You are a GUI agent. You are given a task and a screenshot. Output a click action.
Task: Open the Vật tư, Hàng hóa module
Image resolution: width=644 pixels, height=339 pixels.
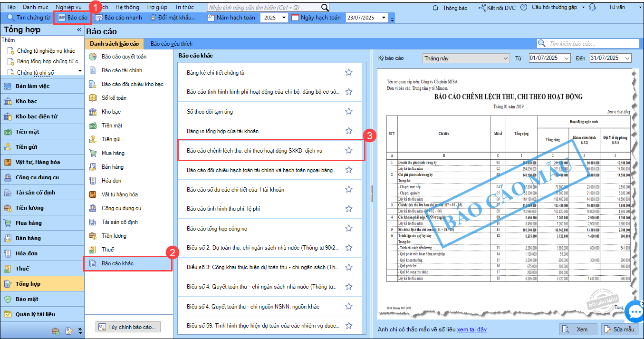(x=42, y=162)
